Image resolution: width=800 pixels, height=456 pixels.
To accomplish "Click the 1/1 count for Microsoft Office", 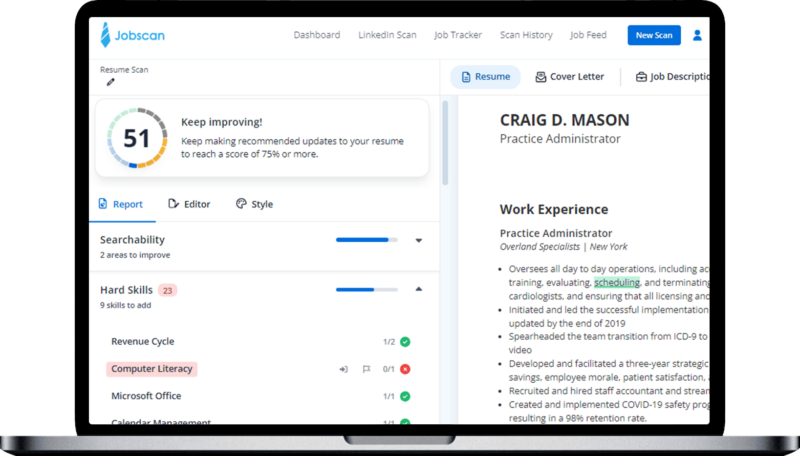I will [389, 396].
